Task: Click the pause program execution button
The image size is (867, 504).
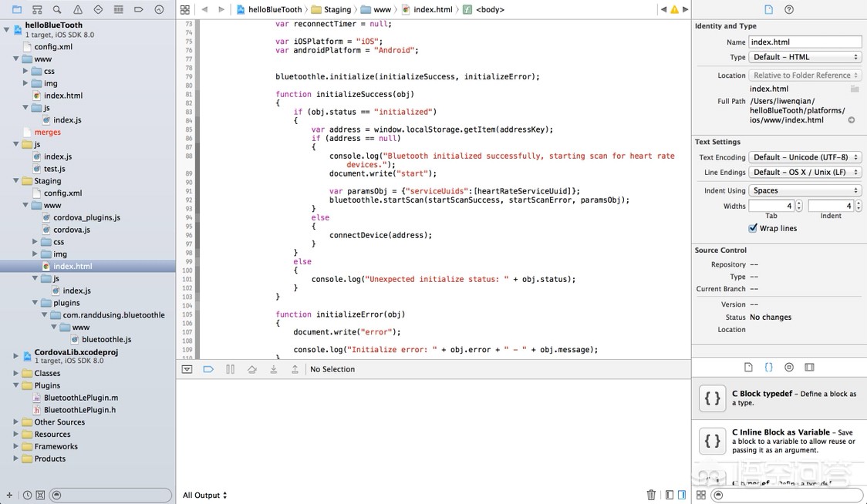Action: pos(230,369)
